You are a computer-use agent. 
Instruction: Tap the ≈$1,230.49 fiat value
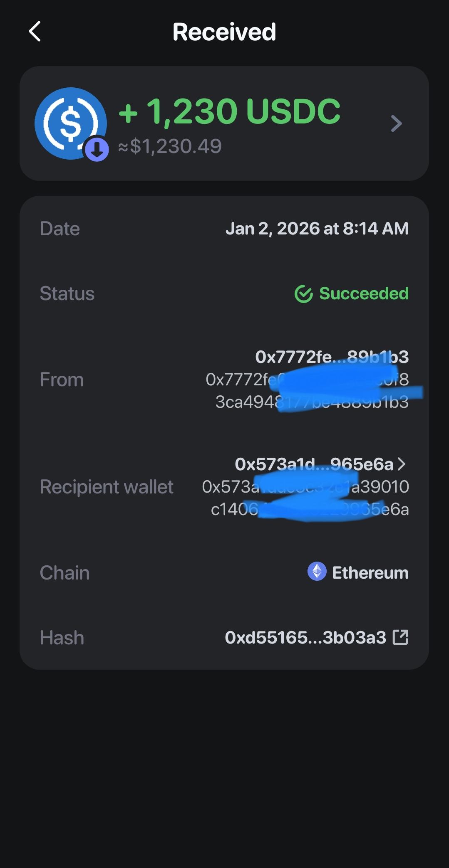click(170, 146)
